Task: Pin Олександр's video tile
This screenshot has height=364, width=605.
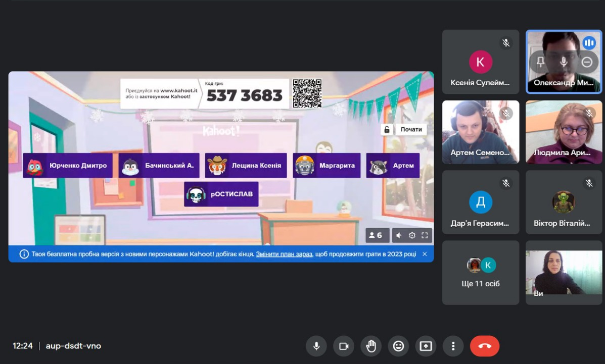Action: 540,62
